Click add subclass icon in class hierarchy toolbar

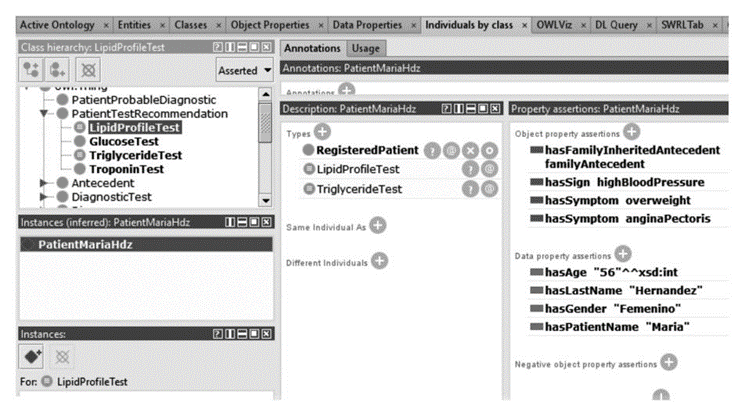(29, 70)
